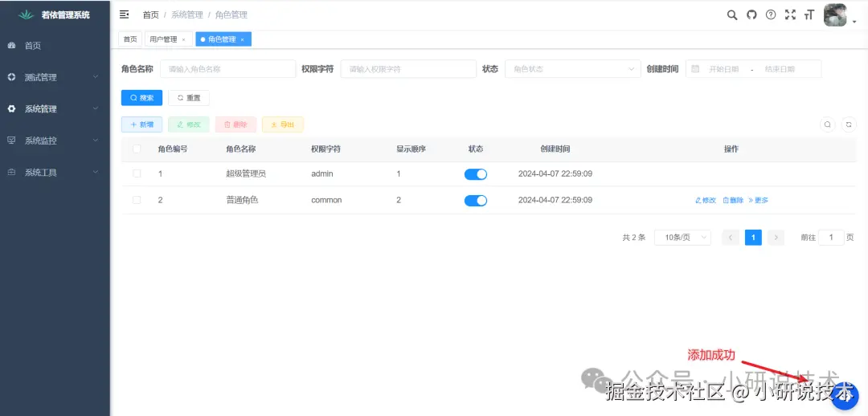Refresh the table via round refresh icon
This screenshot has height=416, width=868.
click(x=849, y=124)
